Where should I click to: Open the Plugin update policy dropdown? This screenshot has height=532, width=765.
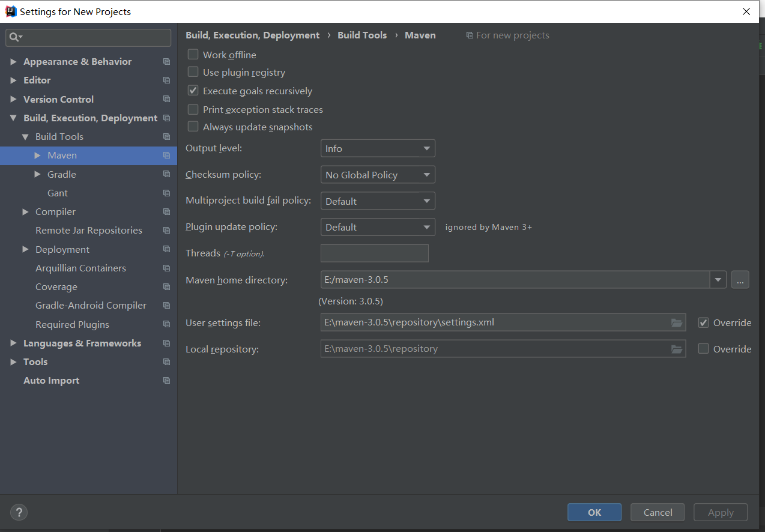point(378,227)
